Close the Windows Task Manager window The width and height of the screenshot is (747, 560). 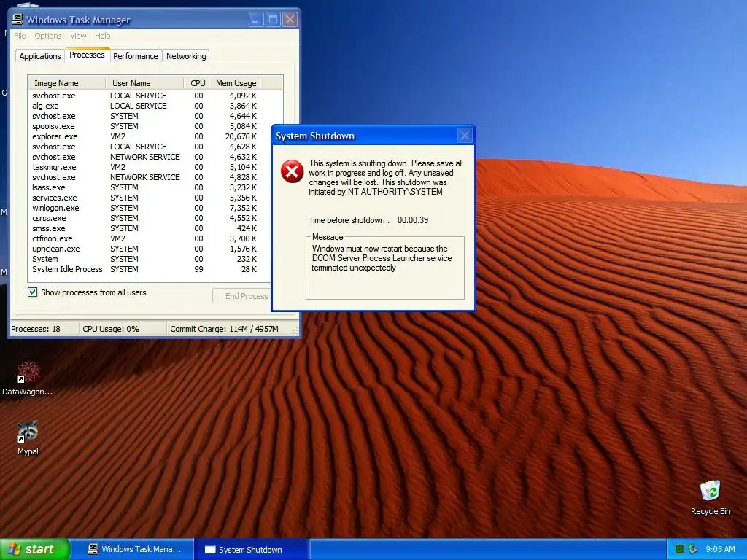coord(290,20)
